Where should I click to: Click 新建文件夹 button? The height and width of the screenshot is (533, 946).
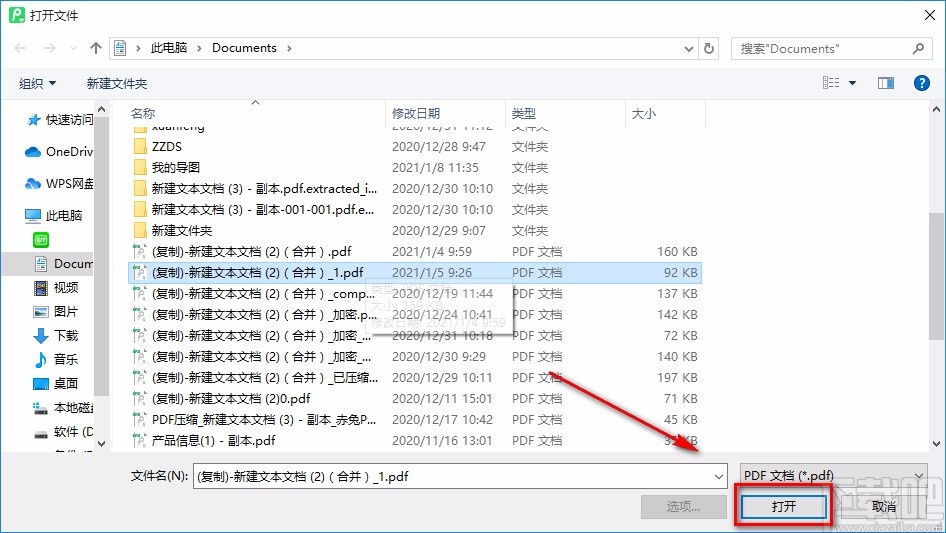[117, 83]
